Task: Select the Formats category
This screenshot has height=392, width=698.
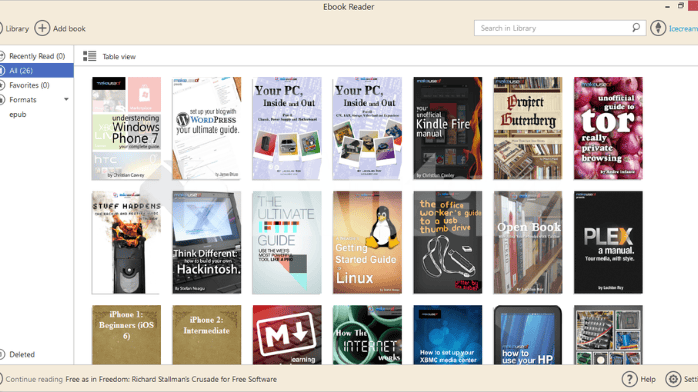Action: (x=23, y=100)
